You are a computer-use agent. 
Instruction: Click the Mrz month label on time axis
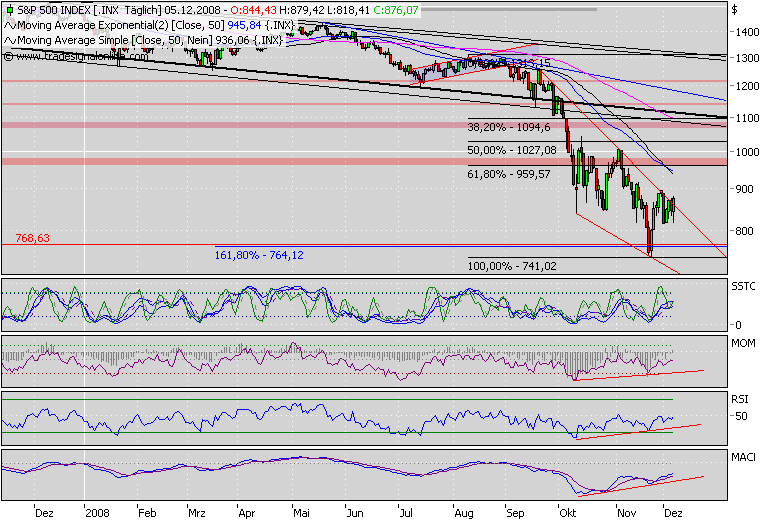click(197, 513)
